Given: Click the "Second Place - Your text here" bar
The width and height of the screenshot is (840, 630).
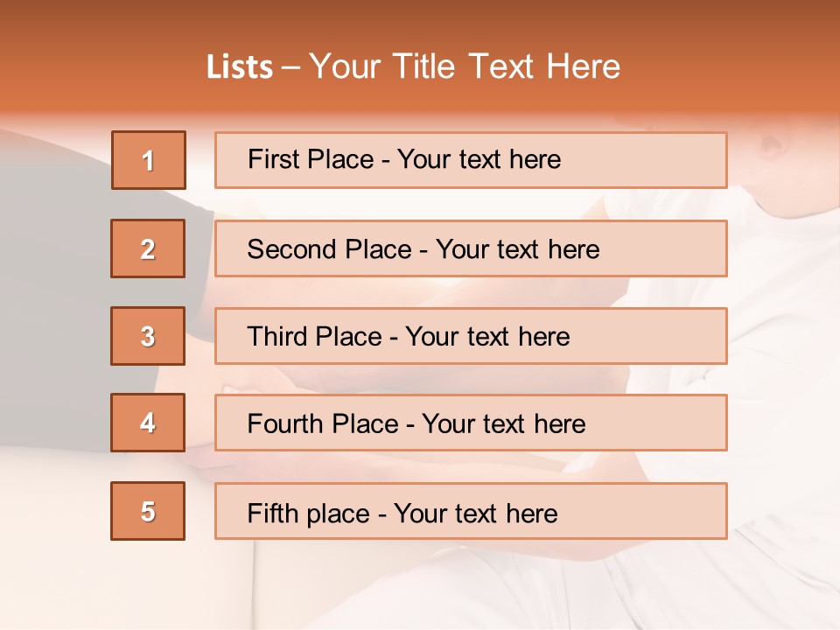Looking at the screenshot, I should tap(471, 248).
